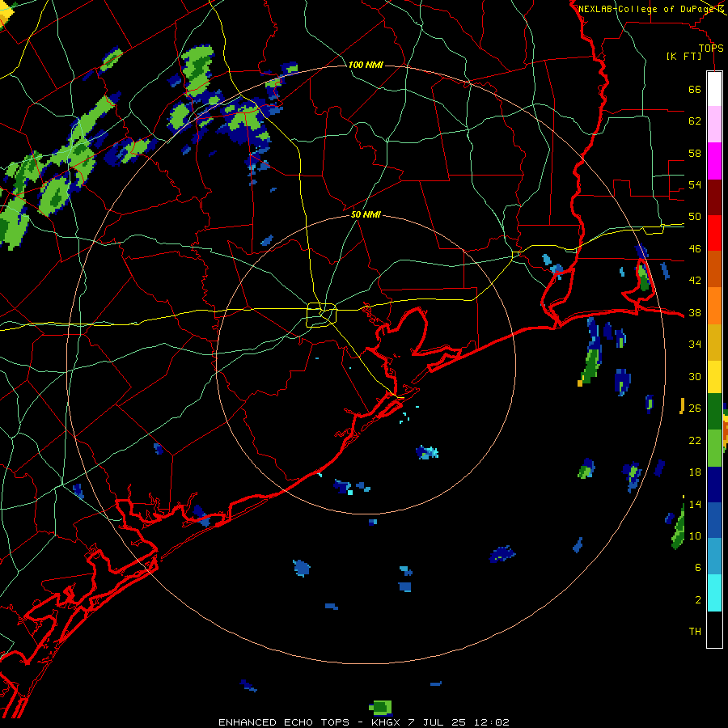Click the light pink legend swatch
Image resolution: width=728 pixels, height=728 pixels.
[714, 125]
